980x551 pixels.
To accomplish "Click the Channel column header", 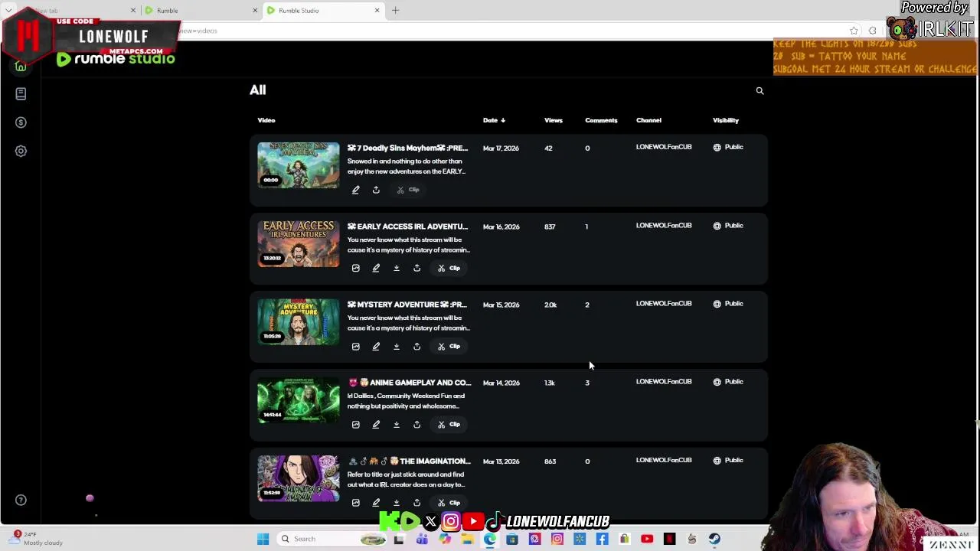I will (648, 120).
